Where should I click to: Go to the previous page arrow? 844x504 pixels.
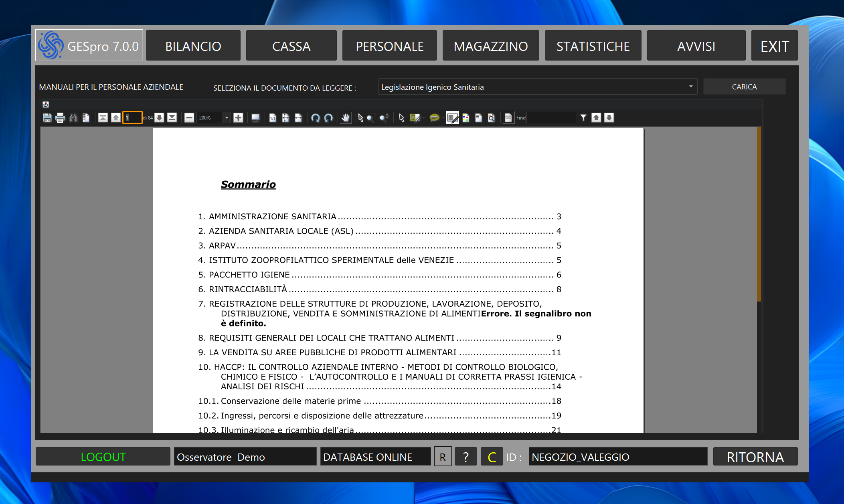116,118
